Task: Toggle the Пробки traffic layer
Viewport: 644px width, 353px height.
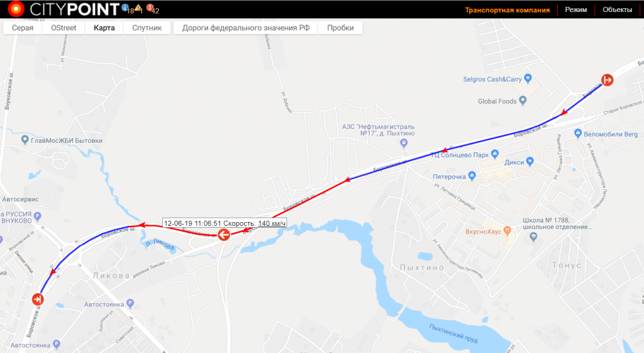Action: pos(340,28)
